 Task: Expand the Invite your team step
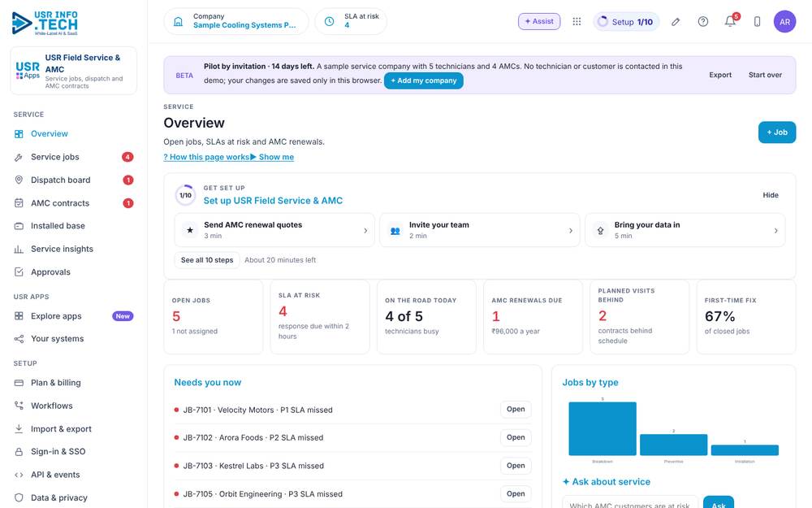click(480, 230)
